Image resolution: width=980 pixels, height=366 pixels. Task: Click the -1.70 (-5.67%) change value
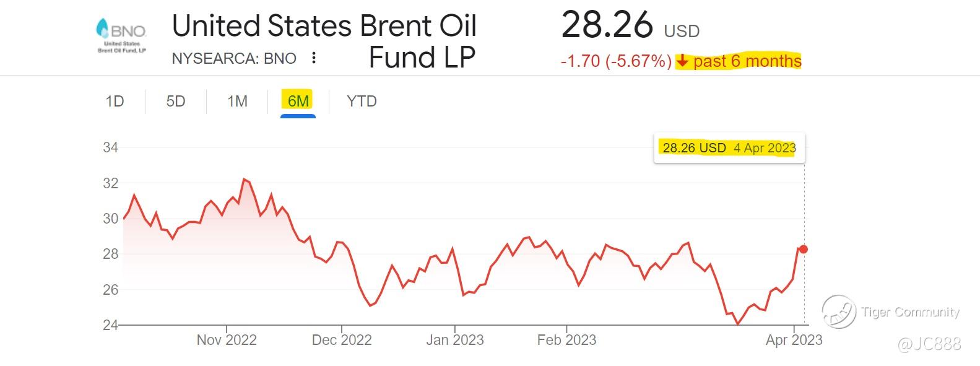click(x=615, y=61)
